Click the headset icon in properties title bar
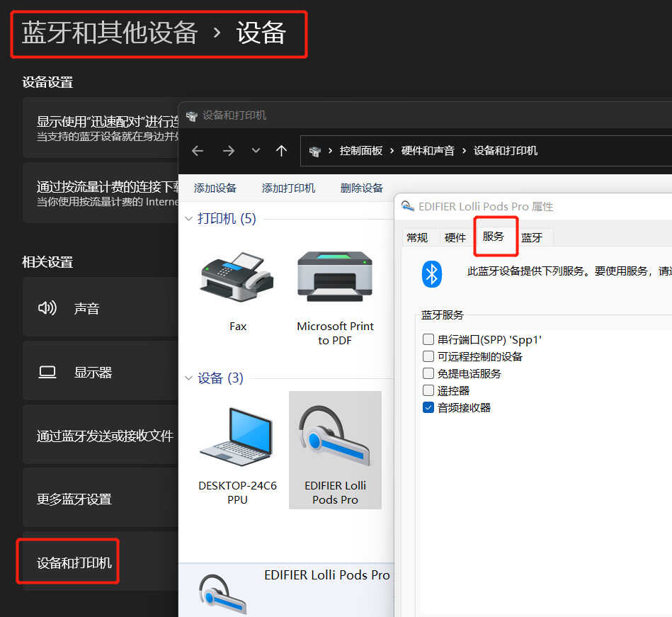Screen dimensions: 672x617 (x=408, y=206)
